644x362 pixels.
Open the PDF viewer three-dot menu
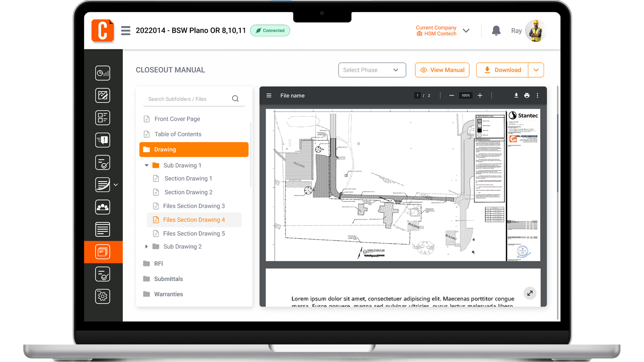pyautogui.click(x=537, y=95)
